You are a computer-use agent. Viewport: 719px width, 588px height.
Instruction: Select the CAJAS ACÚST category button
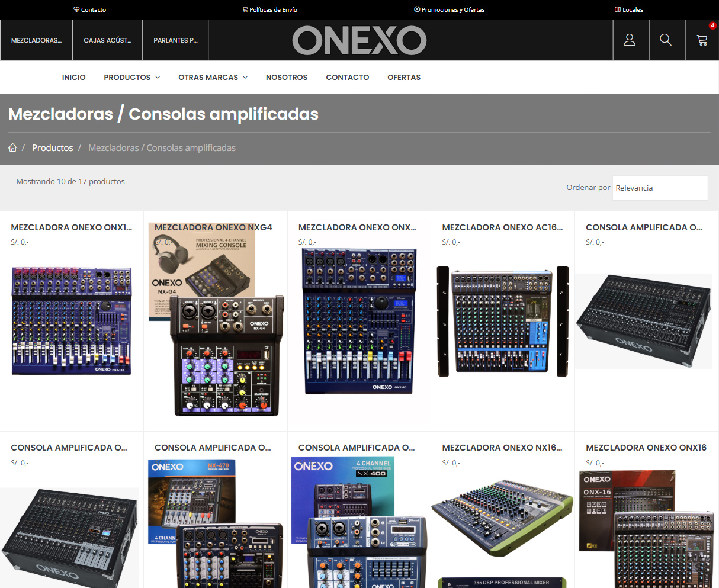[107, 40]
